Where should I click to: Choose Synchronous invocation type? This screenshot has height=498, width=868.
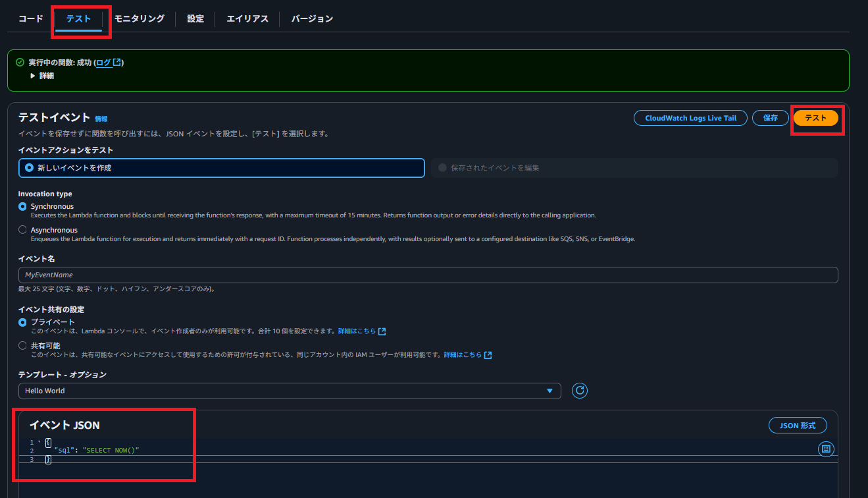tap(22, 206)
